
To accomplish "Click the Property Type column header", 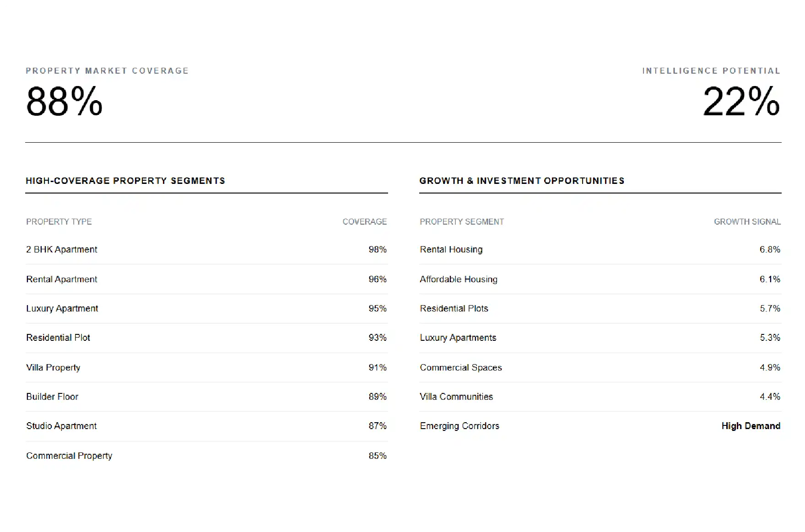I will [59, 222].
